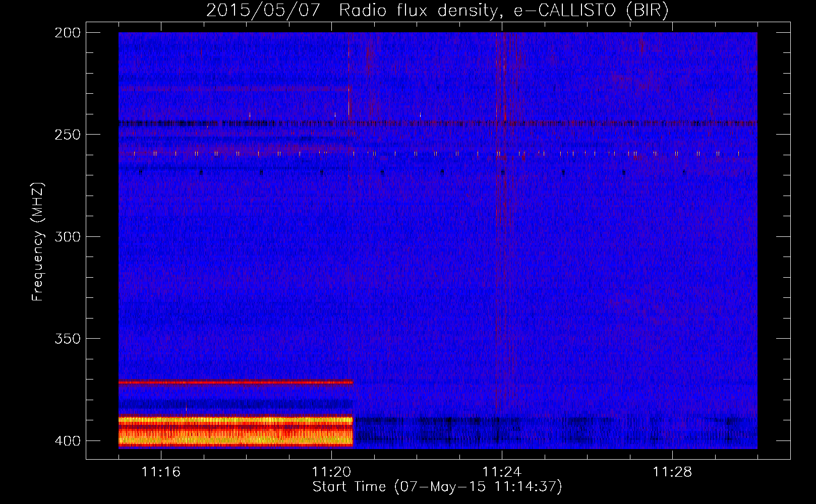Click the thin red horizontal line near 372 MHz
Screen dimensions: 816x504
coord(236,383)
